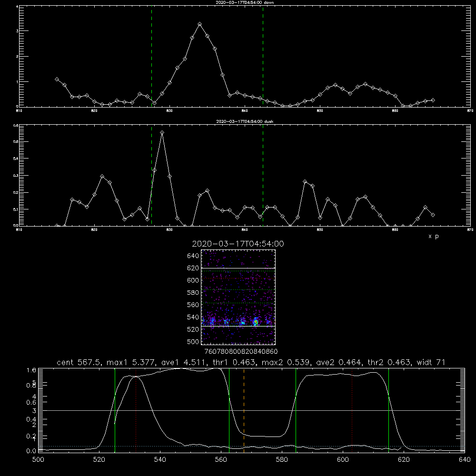The height and width of the screenshot is (476, 476).
Task: Click the left green dashed line in dusk plot
Action: (151, 176)
